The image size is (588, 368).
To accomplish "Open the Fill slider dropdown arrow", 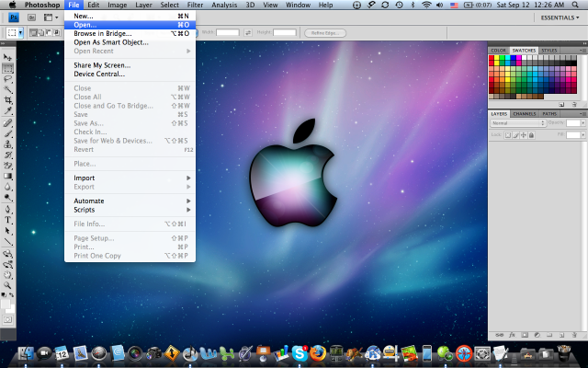I will point(582,135).
